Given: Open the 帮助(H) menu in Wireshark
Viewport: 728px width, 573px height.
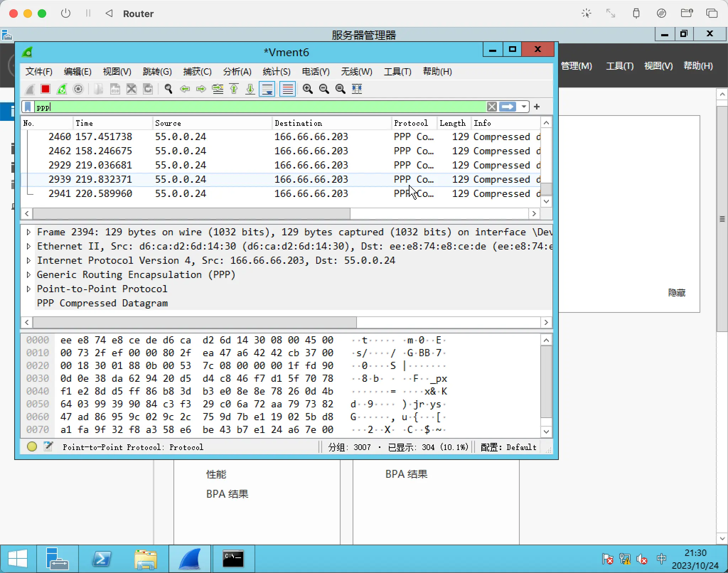Looking at the screenshot, I should (x=437, y=72).
